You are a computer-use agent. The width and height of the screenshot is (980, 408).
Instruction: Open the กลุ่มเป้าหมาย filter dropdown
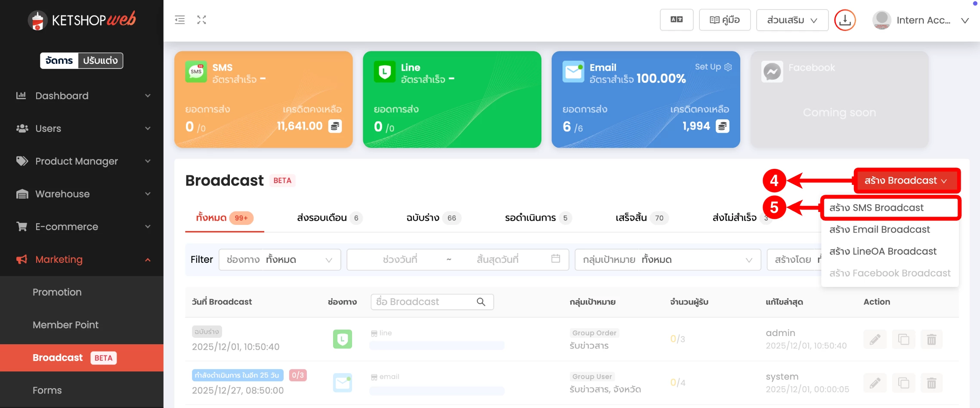coord(667,260)
